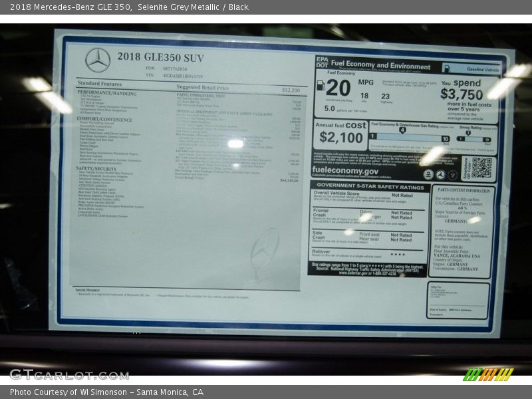Select the '$64,245.00' total retail price
This screenshot has width=532, height=399.
[289, 180]
